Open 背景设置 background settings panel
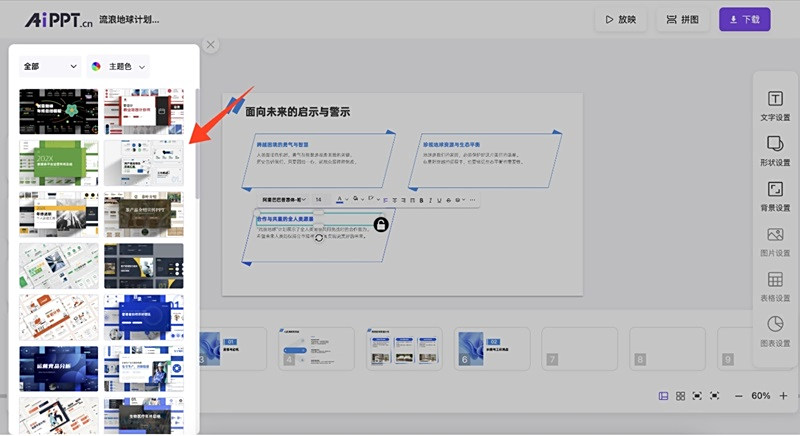Screen dimensions: 800x436 tap(775, 195)
